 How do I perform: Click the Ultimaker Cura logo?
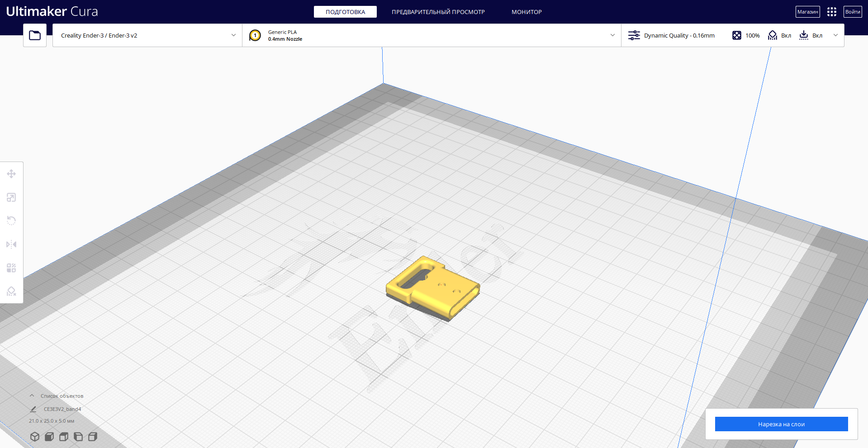52,11
